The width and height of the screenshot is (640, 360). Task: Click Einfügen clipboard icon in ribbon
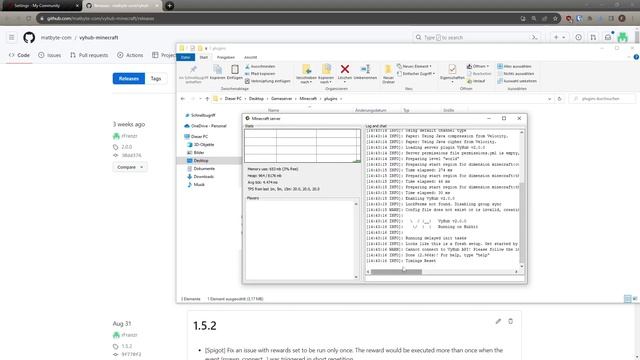235,72
